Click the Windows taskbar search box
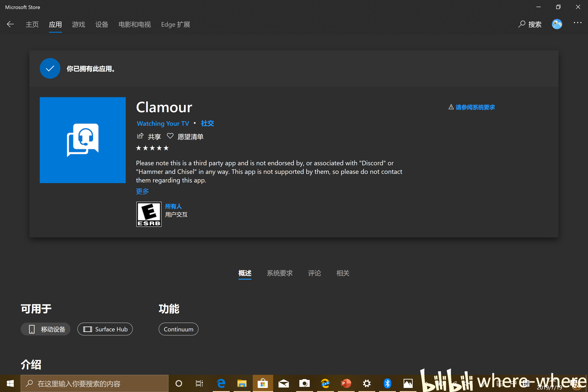The width and height of the screenshot is (588, 392). 95,383
